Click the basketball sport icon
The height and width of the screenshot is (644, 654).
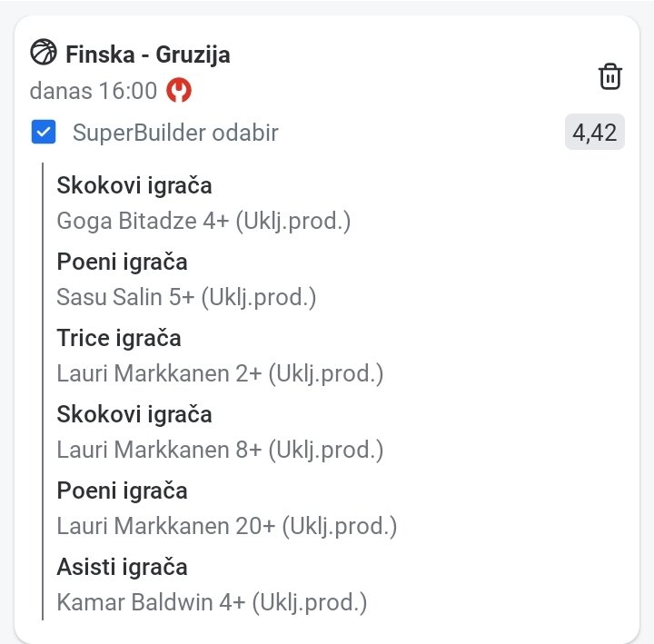[43, 53]
